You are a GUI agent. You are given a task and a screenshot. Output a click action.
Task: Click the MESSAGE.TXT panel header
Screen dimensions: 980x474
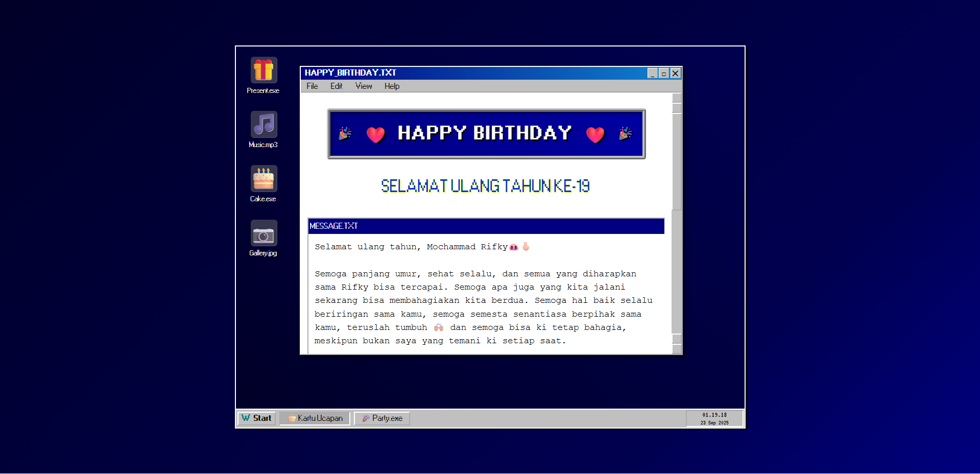486,226
